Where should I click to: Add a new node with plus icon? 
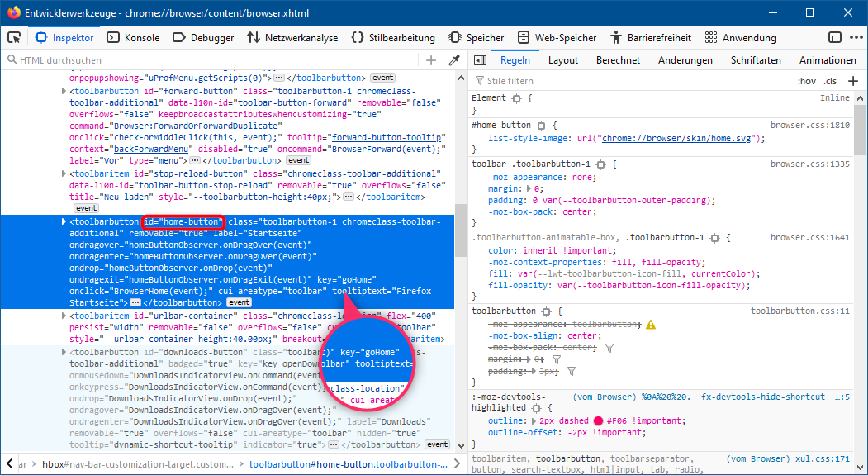coord(431,60)
